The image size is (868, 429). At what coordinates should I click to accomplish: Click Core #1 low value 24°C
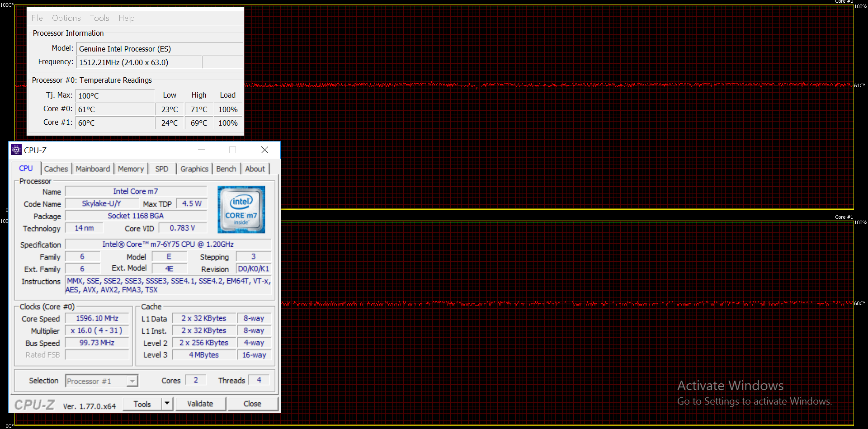(x=170, y=123)
